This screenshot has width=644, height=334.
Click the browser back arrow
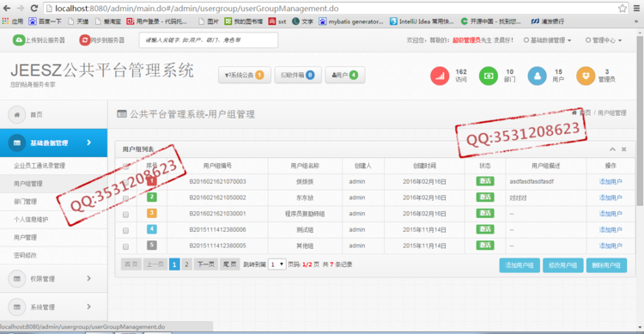7,9
